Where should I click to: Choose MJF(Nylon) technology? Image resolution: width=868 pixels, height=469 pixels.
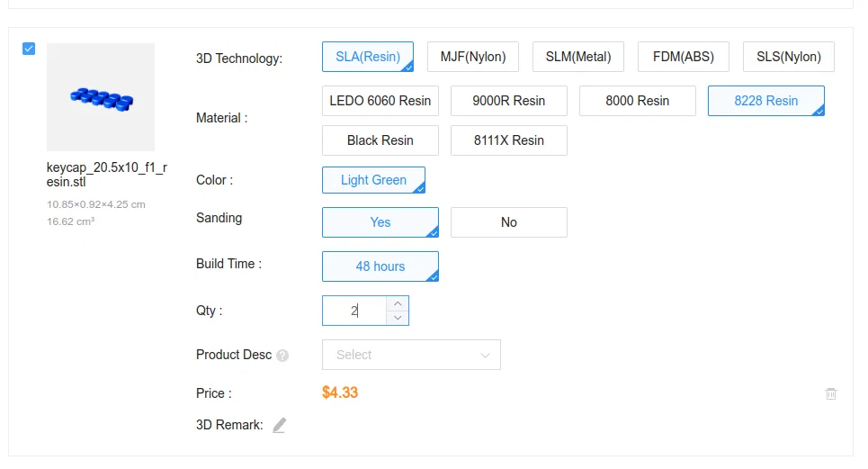tap(472, 57)
